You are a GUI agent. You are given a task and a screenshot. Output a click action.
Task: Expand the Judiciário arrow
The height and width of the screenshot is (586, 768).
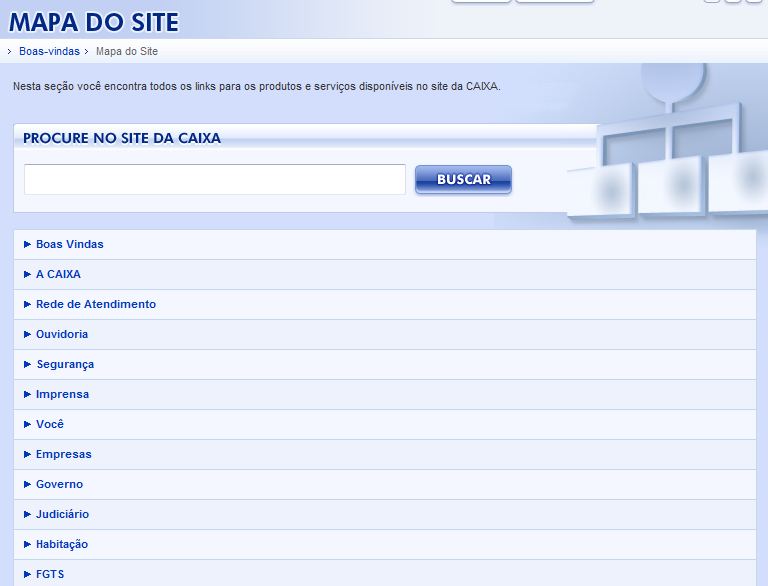(x=27, y=514)
